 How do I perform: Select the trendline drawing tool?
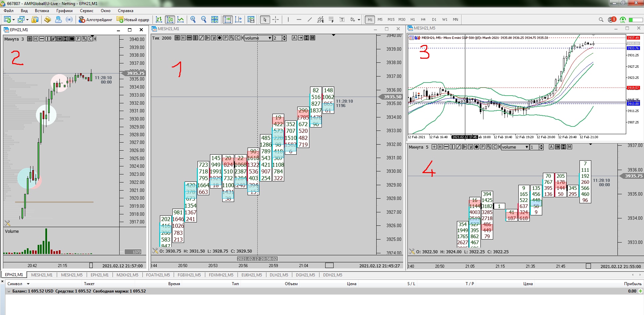pyautogui.click(x=310, y=19)
